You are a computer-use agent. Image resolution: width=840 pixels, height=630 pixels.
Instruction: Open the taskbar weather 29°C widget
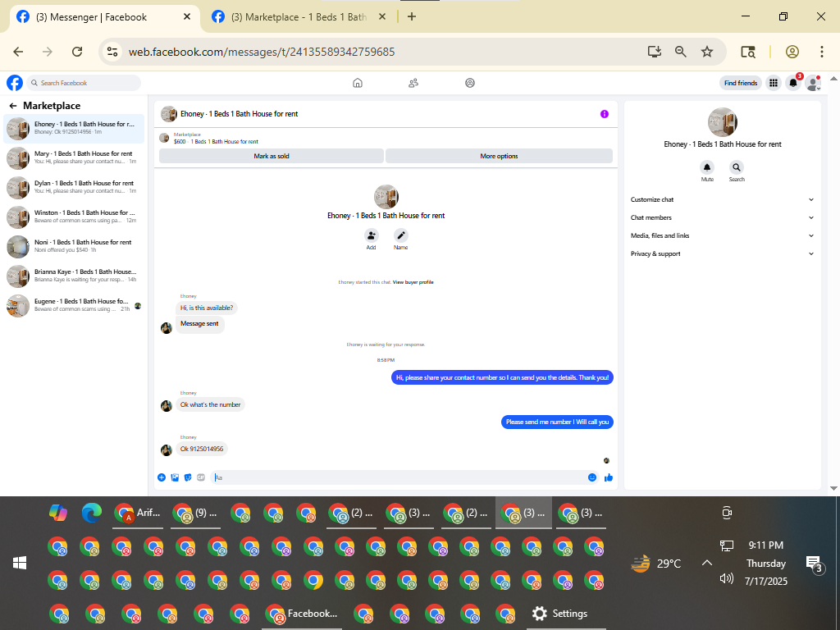pyautogui.click(x=655, y=564)
